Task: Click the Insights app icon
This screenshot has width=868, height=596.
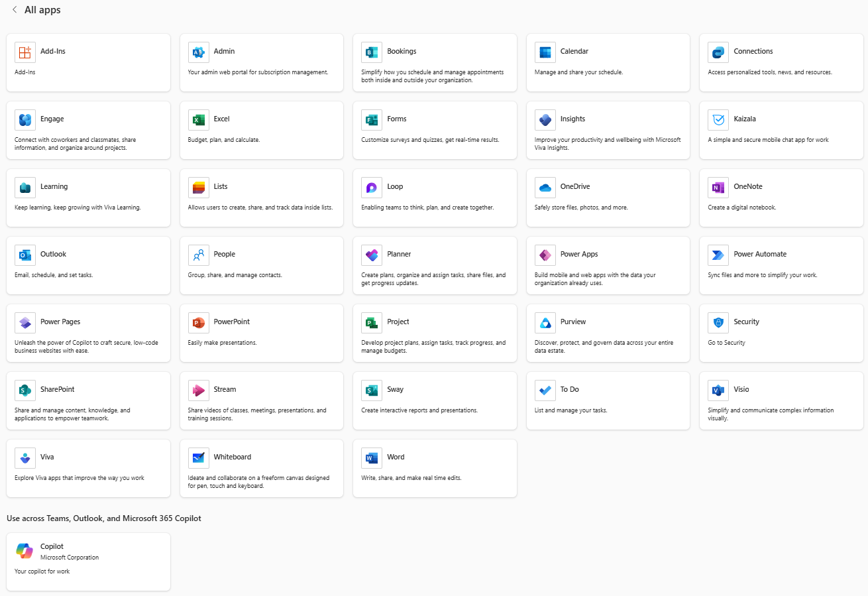Action: (x=545, y=120)
